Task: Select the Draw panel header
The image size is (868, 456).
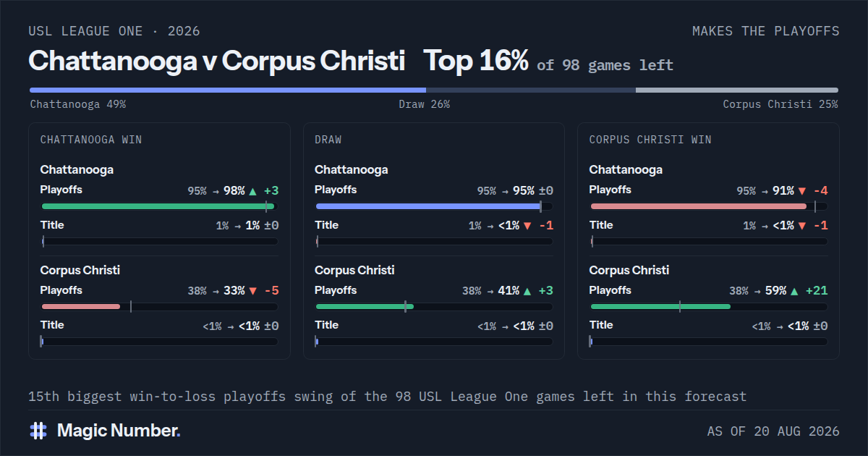Action: [328, 140]
